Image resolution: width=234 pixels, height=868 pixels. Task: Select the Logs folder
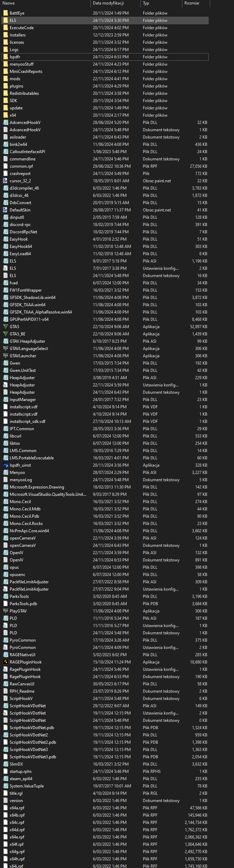coord(105,50)
